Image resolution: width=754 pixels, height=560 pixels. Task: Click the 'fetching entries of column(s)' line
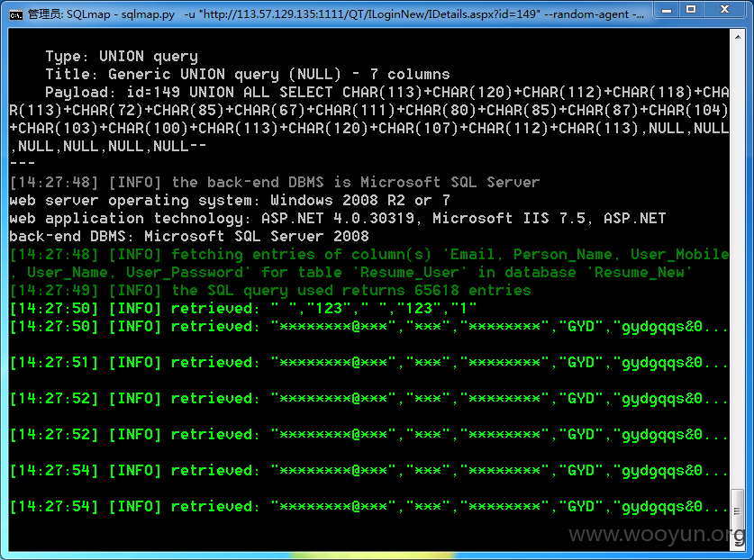(369, 255)
